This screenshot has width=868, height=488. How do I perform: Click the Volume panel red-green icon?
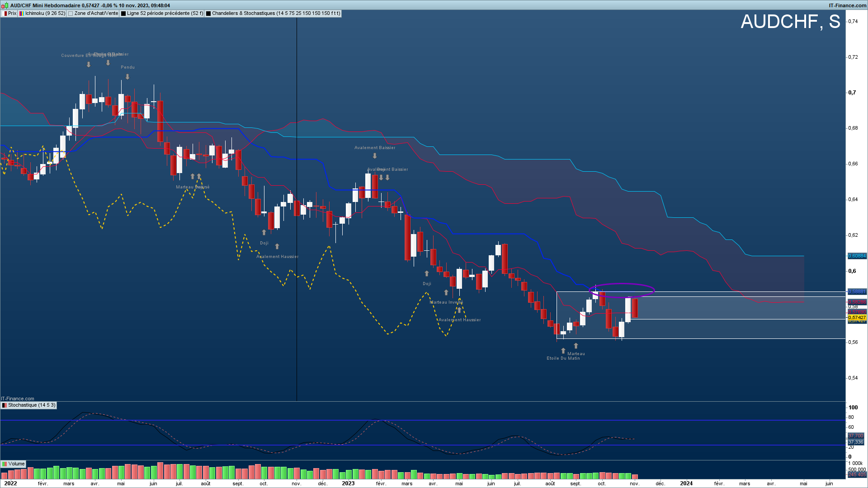pyautogui.click(x=5, y=464)
